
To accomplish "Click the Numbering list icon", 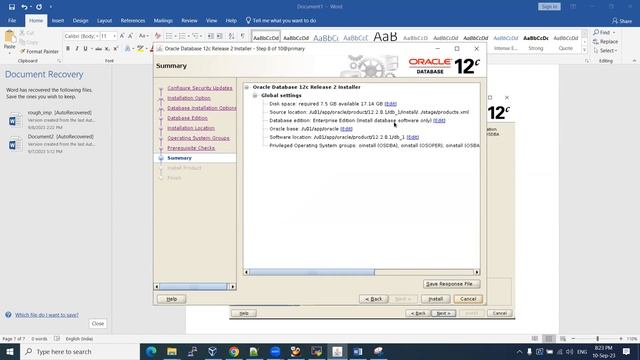I will [182, 36].
